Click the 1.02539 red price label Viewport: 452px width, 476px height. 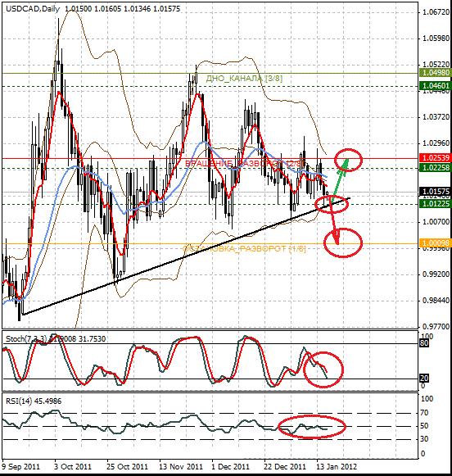(436, 158)
